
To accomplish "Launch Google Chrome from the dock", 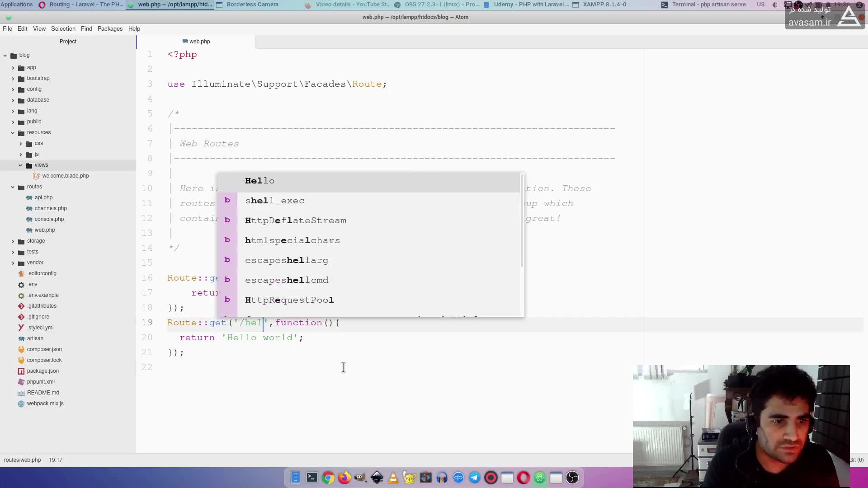I will [x=328, y=478].
